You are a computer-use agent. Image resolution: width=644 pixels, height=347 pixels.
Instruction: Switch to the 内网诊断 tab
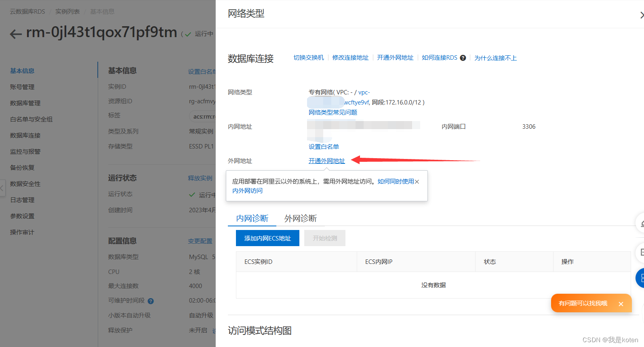pyautogui.click(x=252, y=218)
